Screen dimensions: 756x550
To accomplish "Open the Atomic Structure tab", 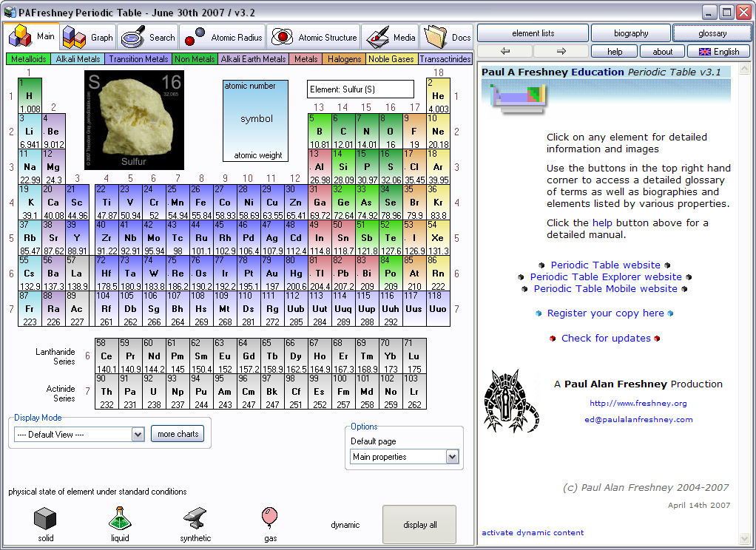I will point(314,37).
